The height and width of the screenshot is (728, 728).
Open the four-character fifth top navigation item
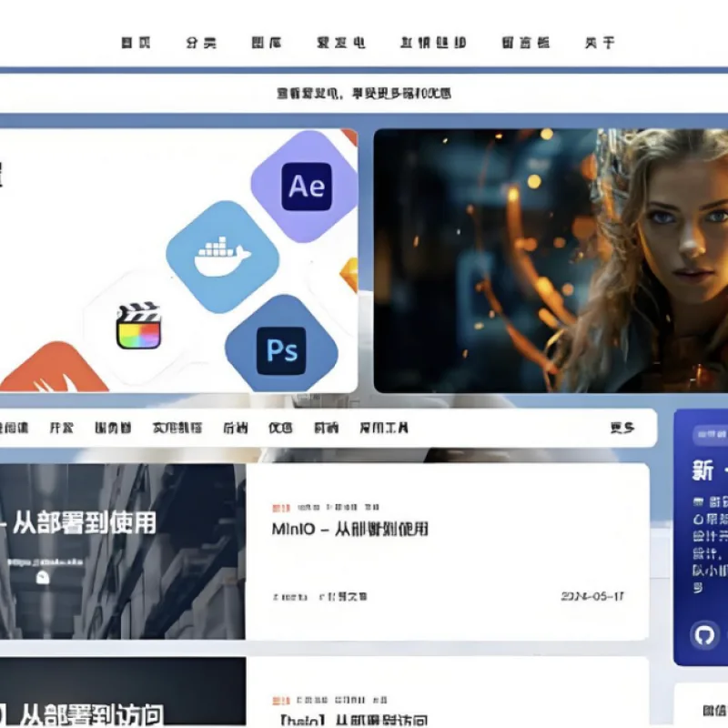[x=433, y=43]
